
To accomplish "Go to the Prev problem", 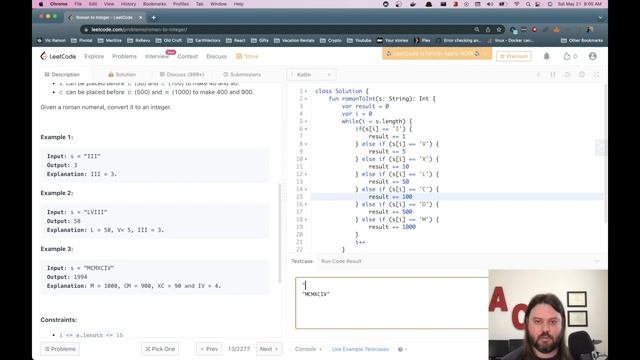I will (x=209, y=349).
